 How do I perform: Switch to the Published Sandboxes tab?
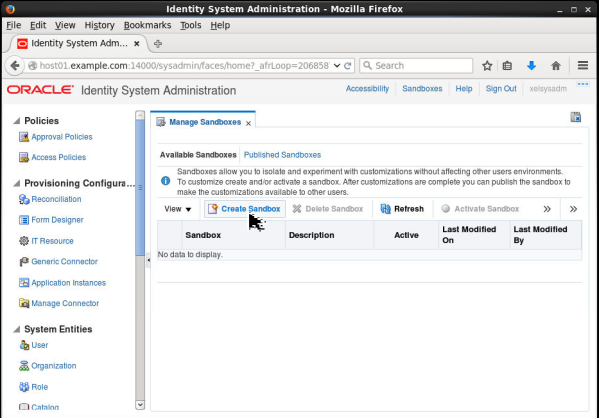[282, 155]
